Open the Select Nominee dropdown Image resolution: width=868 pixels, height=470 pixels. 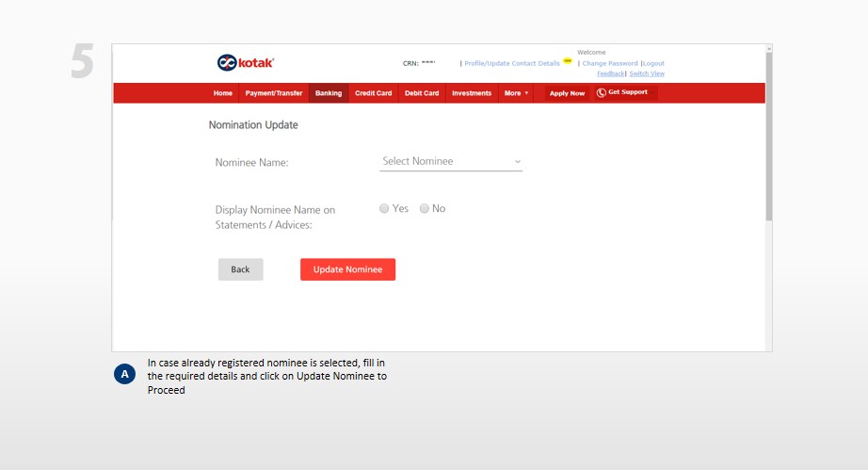point(451,162)
